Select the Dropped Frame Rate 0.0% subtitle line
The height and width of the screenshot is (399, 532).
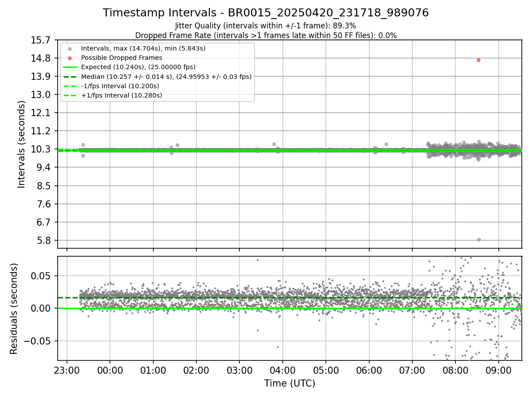tap(266, 35)
